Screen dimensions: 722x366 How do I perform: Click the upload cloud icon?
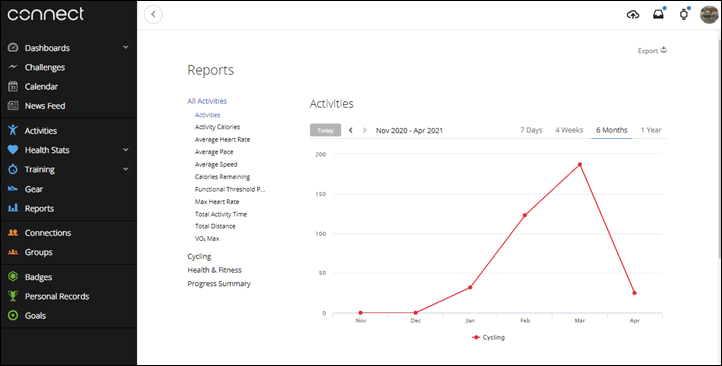click(x=633, y=15)
